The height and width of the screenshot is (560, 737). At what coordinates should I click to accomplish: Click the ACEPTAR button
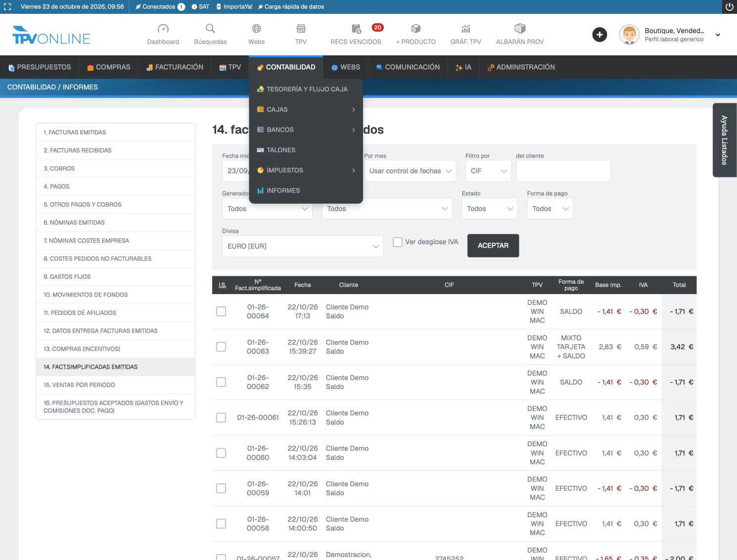point(493,246)
